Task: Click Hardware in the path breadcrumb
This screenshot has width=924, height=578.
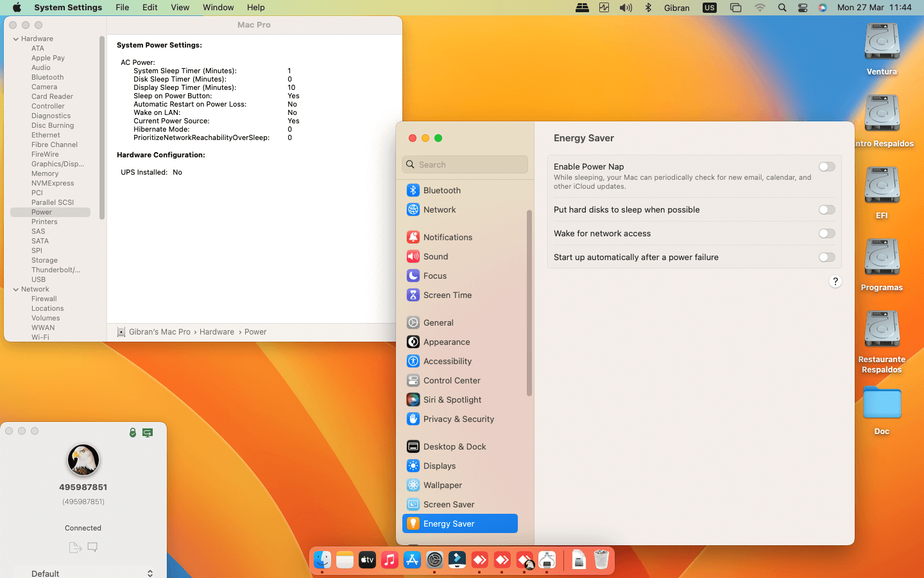Action: pos(216,332)
